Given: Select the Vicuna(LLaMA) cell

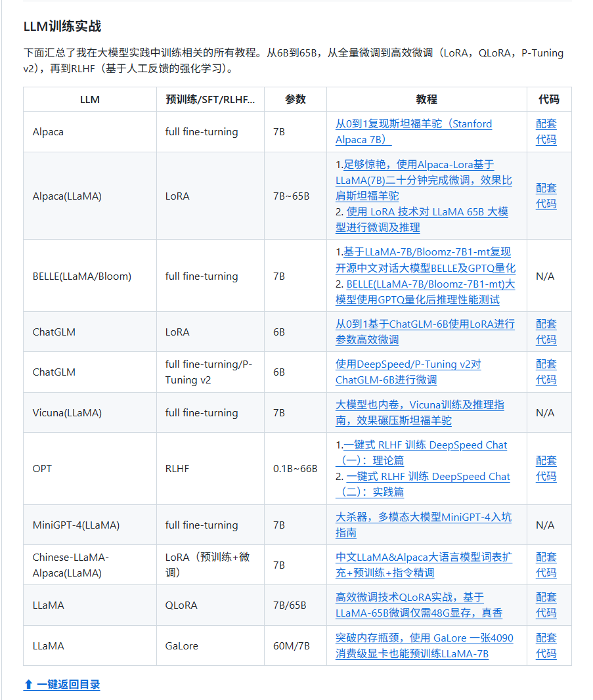Looking at the screenshot, I should click(90, 412).
